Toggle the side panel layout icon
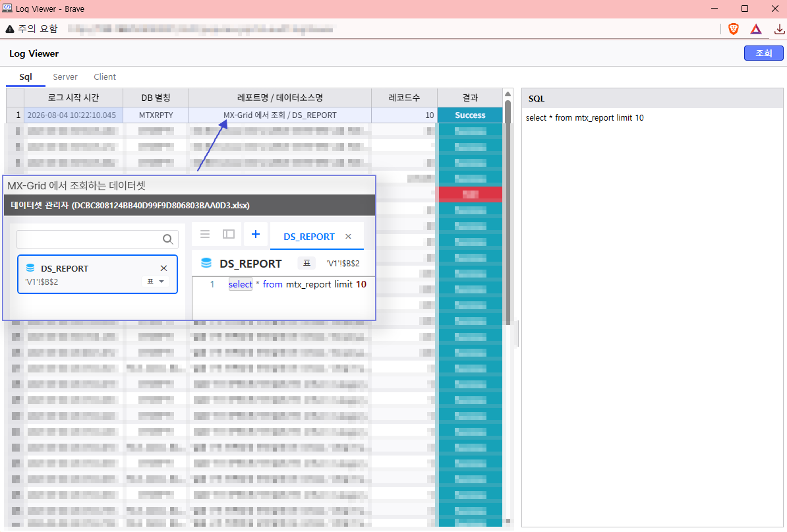 (x=228, y=234)
